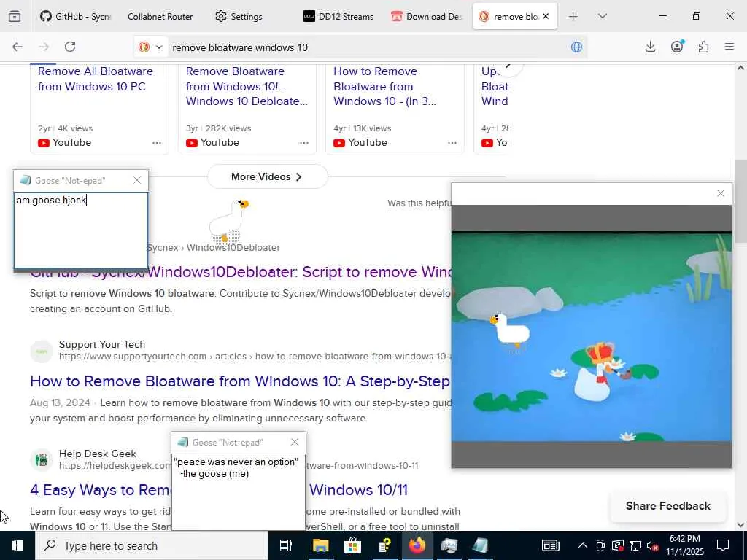The image size is (747, 560).
Task: Open the Windows Start button
Action: [18, 545]
